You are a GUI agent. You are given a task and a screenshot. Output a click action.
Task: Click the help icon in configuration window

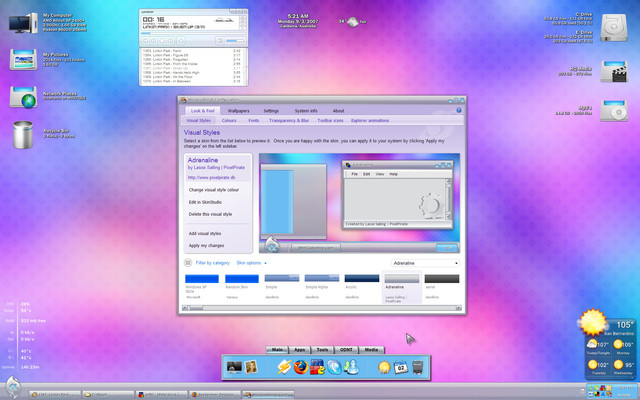459,110
